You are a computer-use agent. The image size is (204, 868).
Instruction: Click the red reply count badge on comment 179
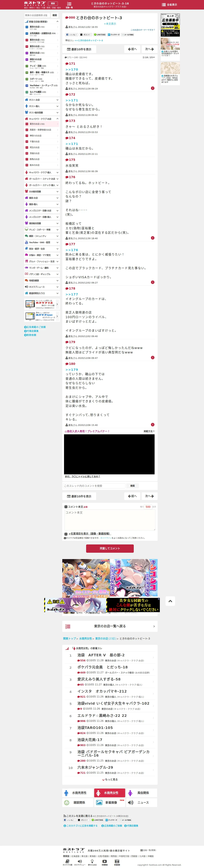pos(153,358)
